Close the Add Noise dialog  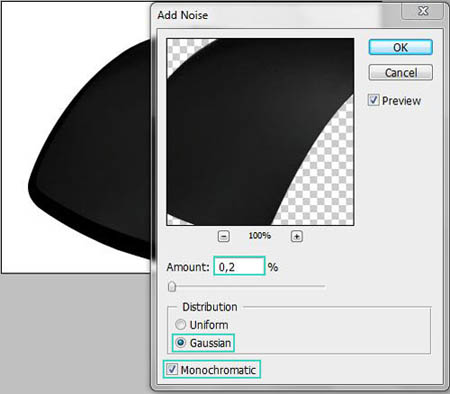click(x=423, y=11)
